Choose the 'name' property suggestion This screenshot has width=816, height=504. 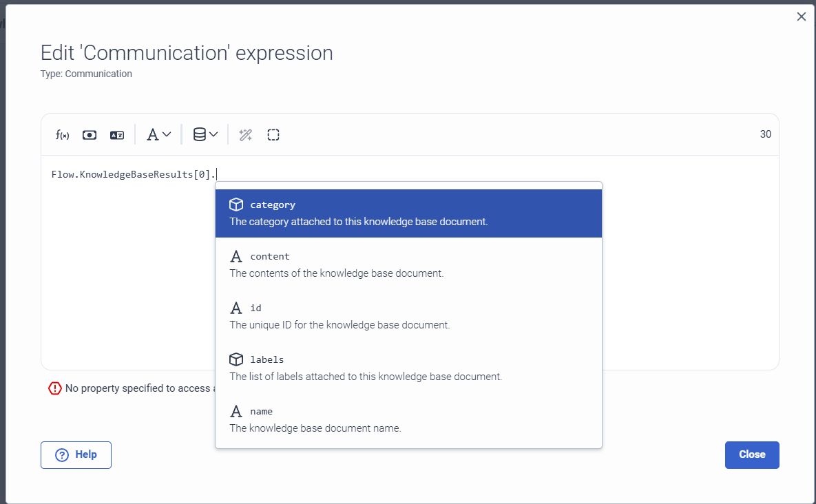coord(408,419)
